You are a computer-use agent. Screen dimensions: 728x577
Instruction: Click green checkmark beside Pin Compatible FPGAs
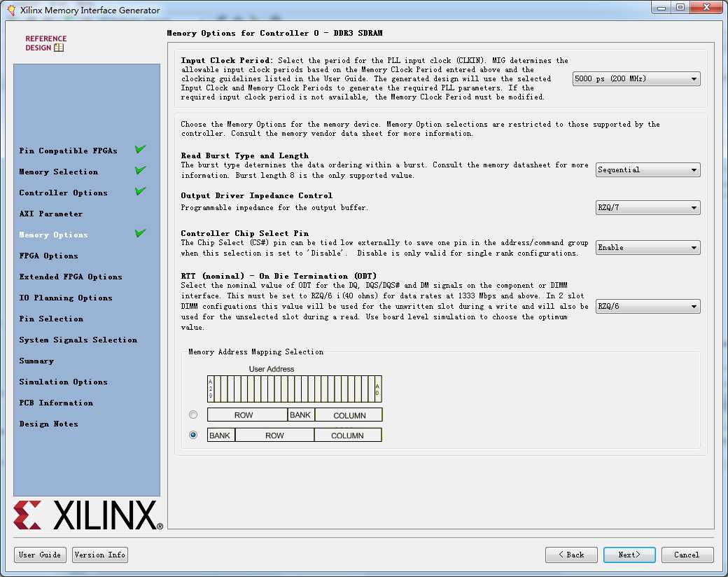click(140, 149)
